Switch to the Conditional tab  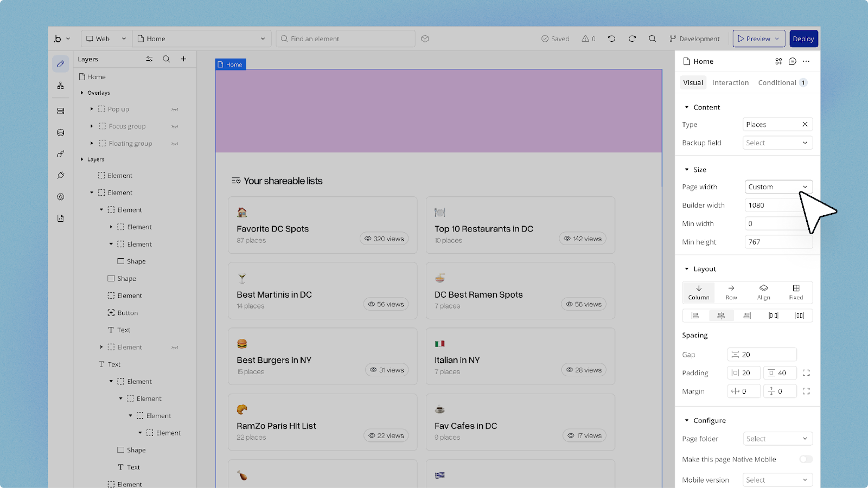click(x=777, y=82)
